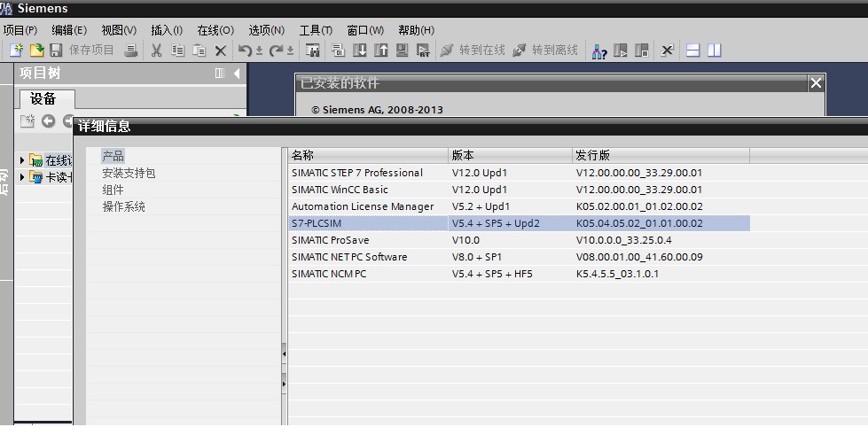Select the SIMATIC WinCC Basic row
868x435 pixels.
point(520,190)
